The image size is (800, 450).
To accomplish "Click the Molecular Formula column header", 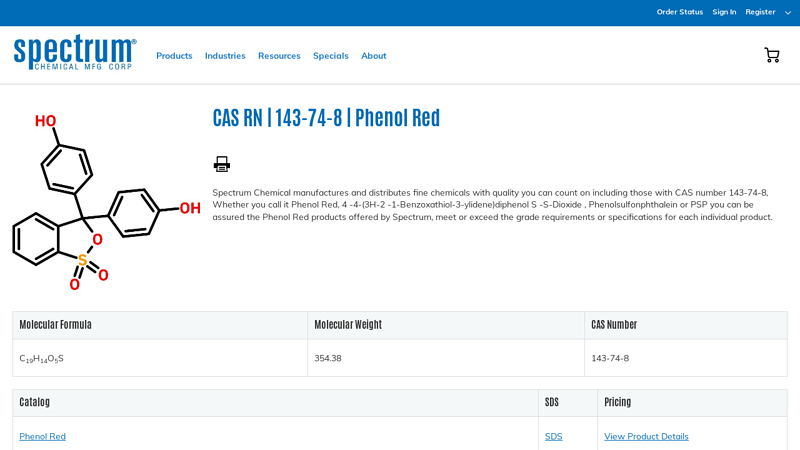I will point(160,325).
